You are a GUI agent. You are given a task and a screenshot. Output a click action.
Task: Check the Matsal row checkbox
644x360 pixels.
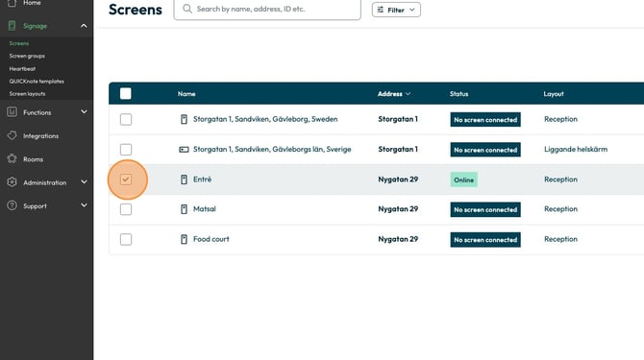pos(126,209)
